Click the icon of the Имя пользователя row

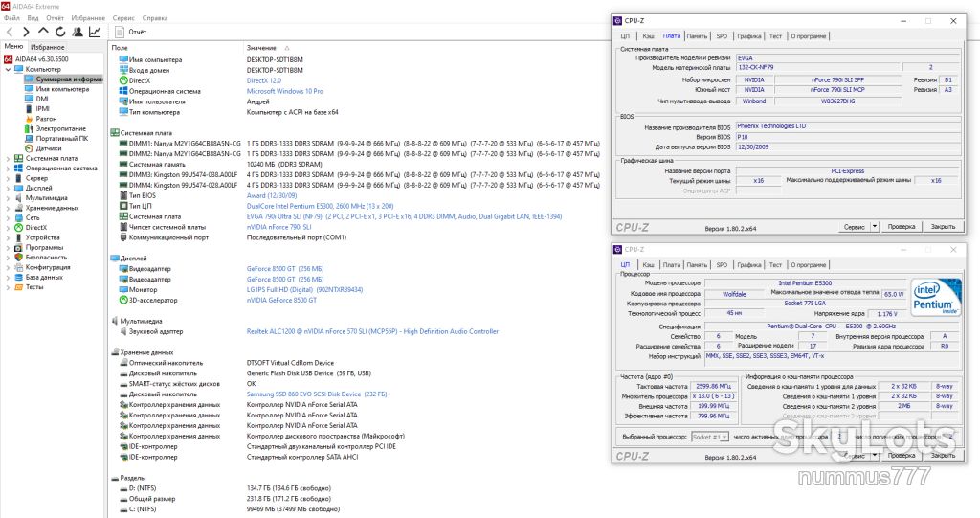tap(123, 101)
